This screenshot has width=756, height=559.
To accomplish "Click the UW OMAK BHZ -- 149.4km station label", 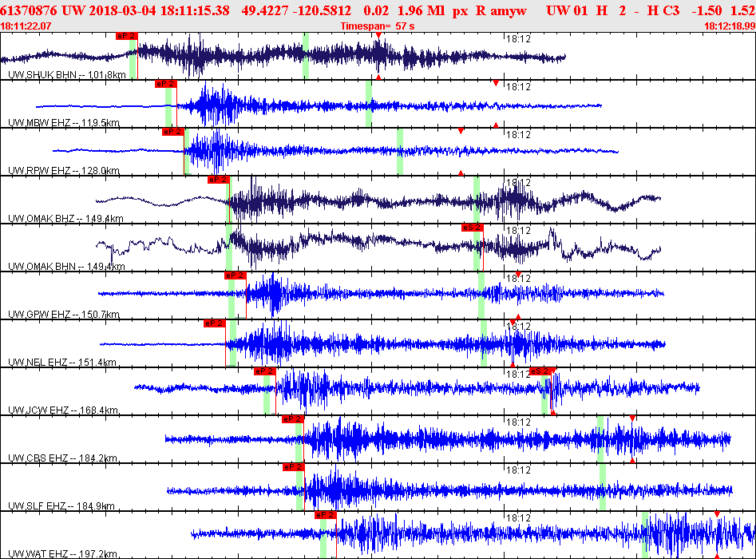I will tap(65, 219).
